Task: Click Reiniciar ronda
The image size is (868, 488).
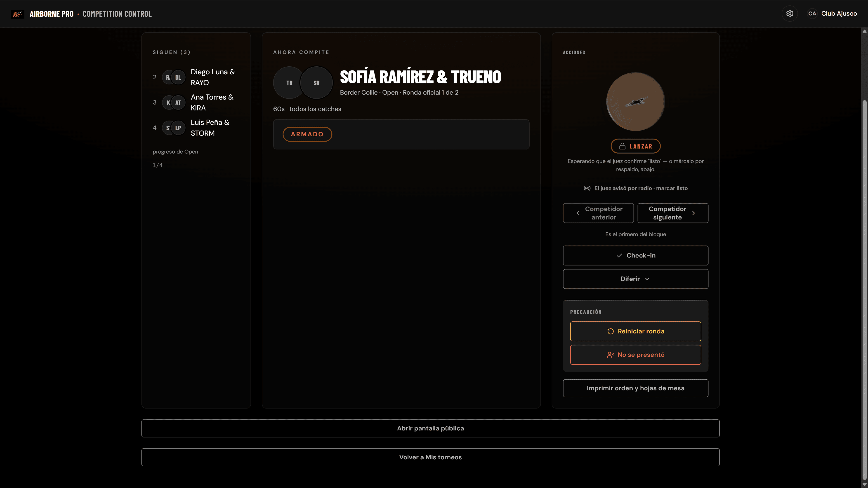Action: (635, 331)
